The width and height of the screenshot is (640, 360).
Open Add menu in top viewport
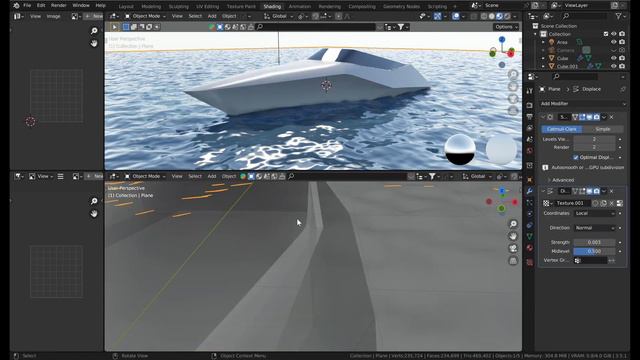[x=212, y=16]
